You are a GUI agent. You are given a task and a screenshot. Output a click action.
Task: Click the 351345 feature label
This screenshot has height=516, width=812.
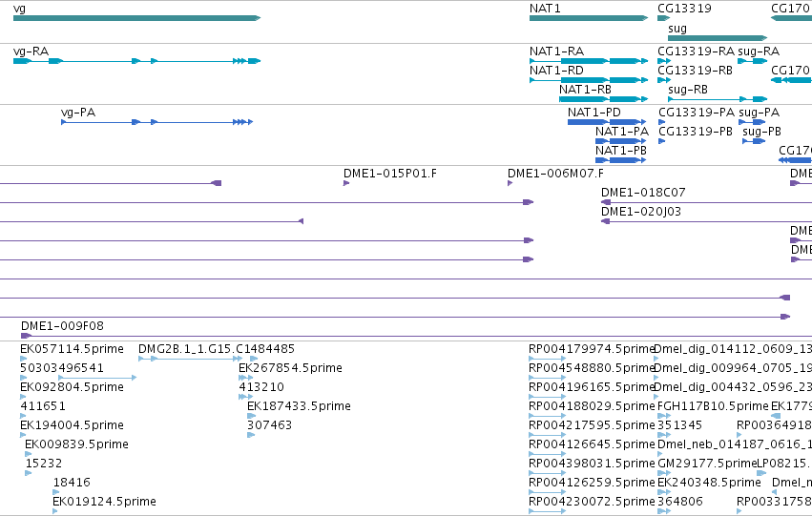[x=679, y=425]
